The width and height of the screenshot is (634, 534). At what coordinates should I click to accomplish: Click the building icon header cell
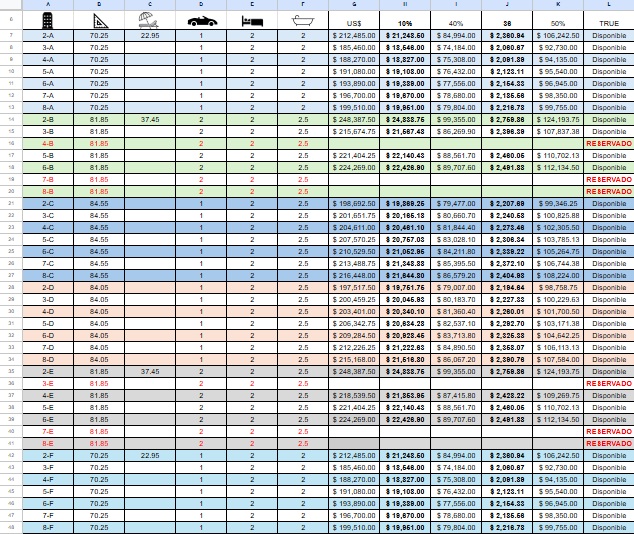(47, 20)
